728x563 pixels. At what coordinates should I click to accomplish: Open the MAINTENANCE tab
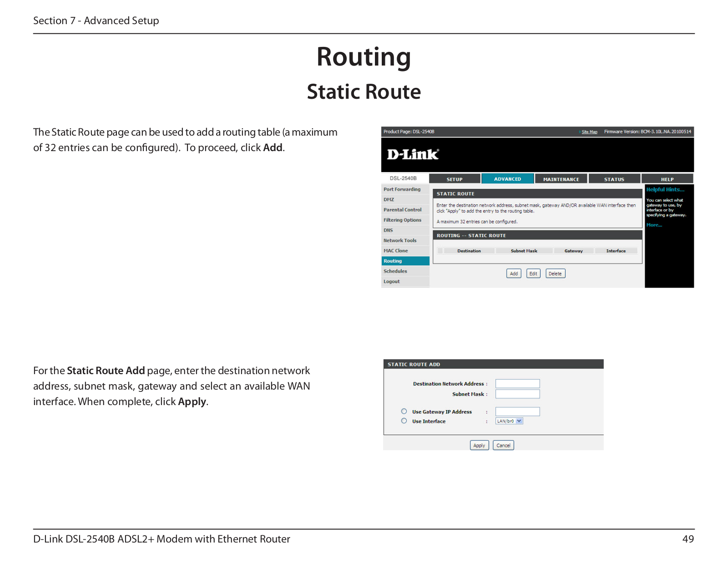[x=561, y=179]
